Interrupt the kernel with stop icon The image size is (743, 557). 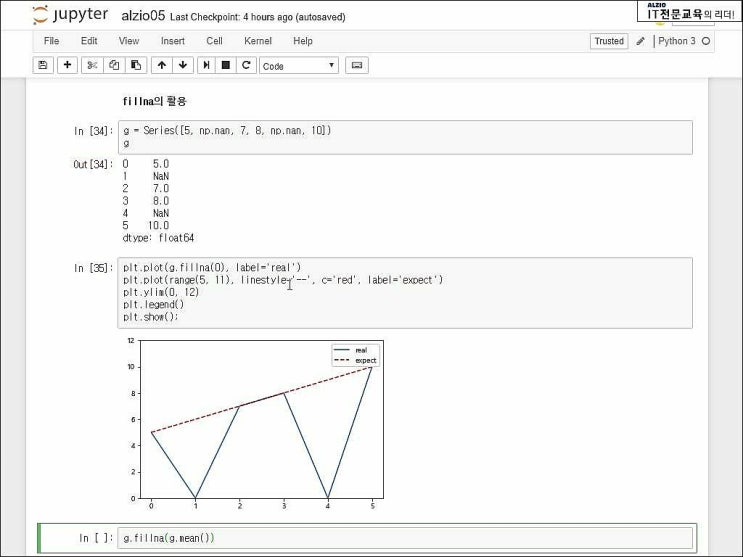(226, 65)
